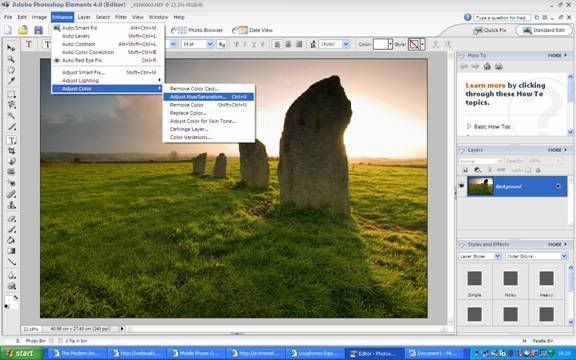Hide the Background layer with eye icon
The width and height of the screenshot is (576, 360).
461,186
